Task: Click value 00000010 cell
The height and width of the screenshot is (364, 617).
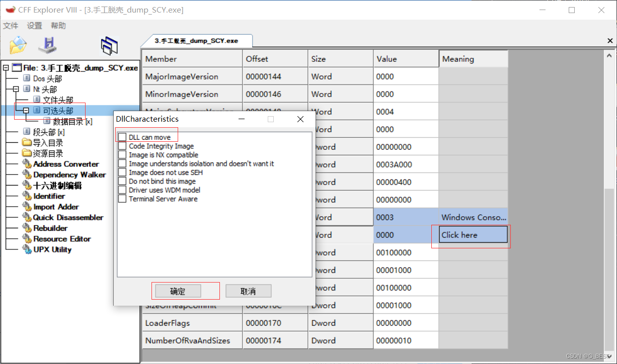Action: (406, 340)
